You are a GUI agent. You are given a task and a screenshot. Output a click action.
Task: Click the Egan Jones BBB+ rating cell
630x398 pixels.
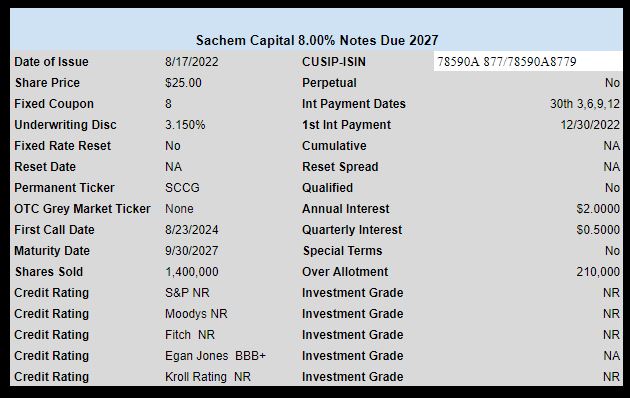(x=215, y=355)
